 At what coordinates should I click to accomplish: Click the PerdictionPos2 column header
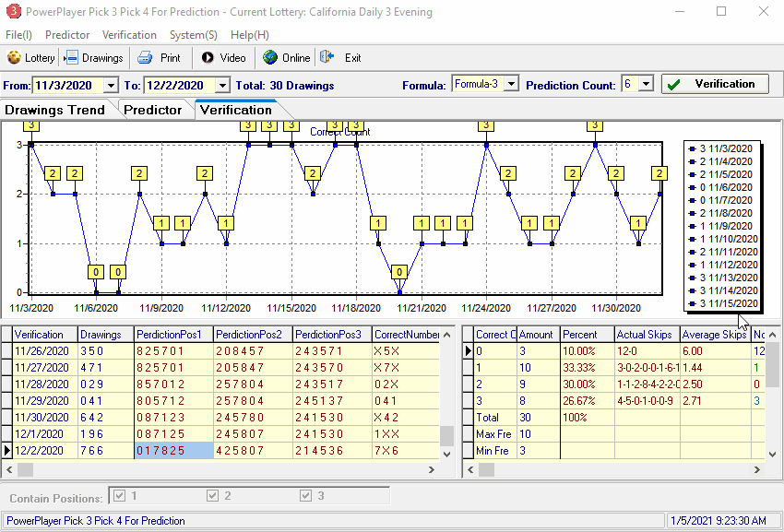pyautogui.click(x=253, y=335)
